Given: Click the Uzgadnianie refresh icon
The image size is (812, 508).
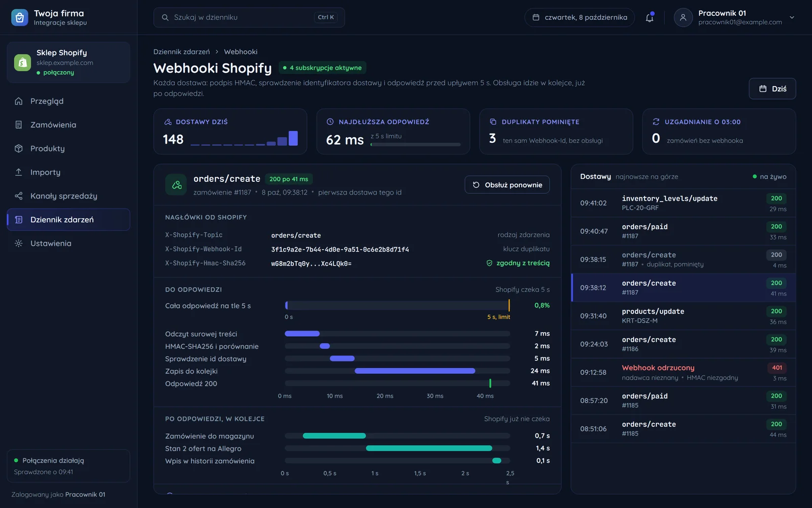Looking at the screenshot, I should click(656, 122).
